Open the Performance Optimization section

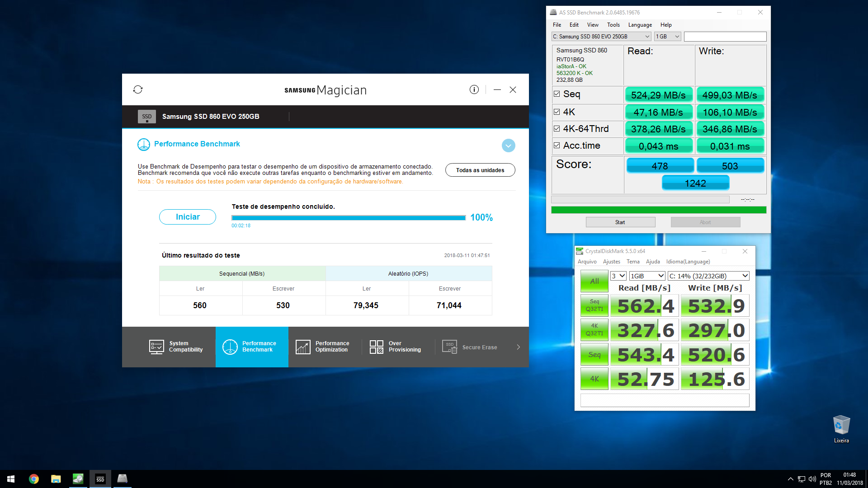(323, 347)
